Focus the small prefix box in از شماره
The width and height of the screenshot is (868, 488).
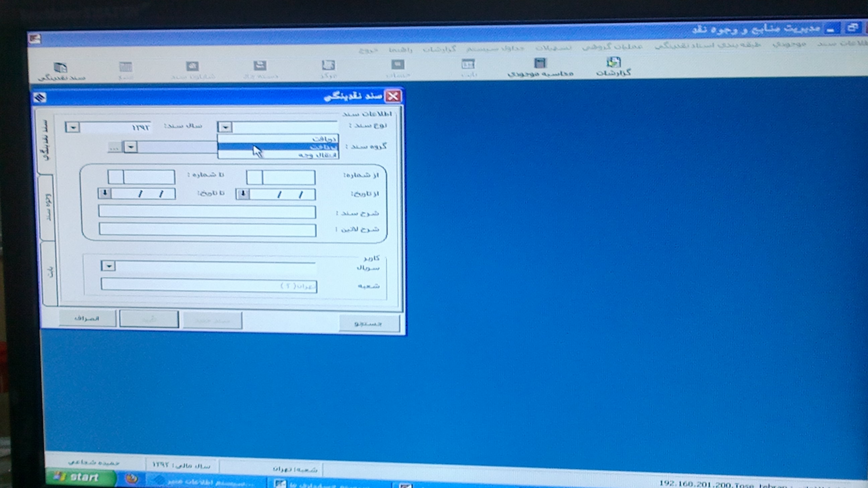click(255, 177)
